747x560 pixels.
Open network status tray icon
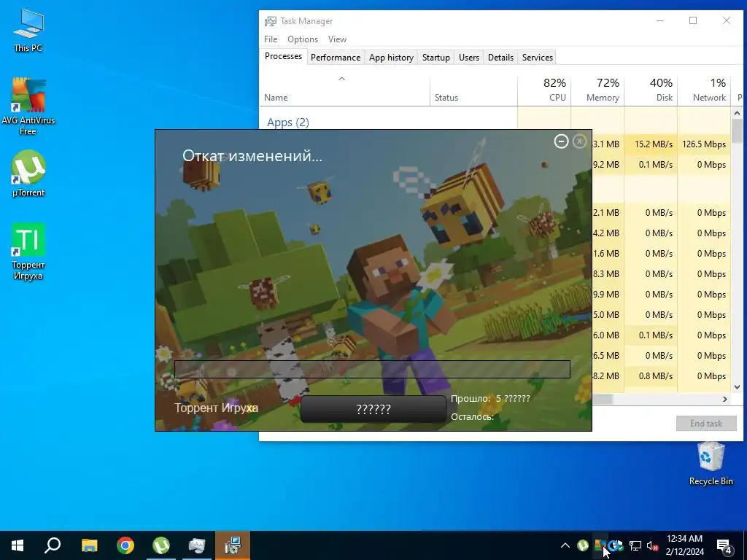click(635, 545)
